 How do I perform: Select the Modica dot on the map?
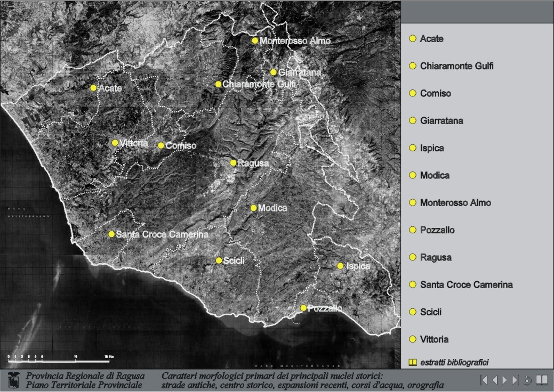click(254, 208)
